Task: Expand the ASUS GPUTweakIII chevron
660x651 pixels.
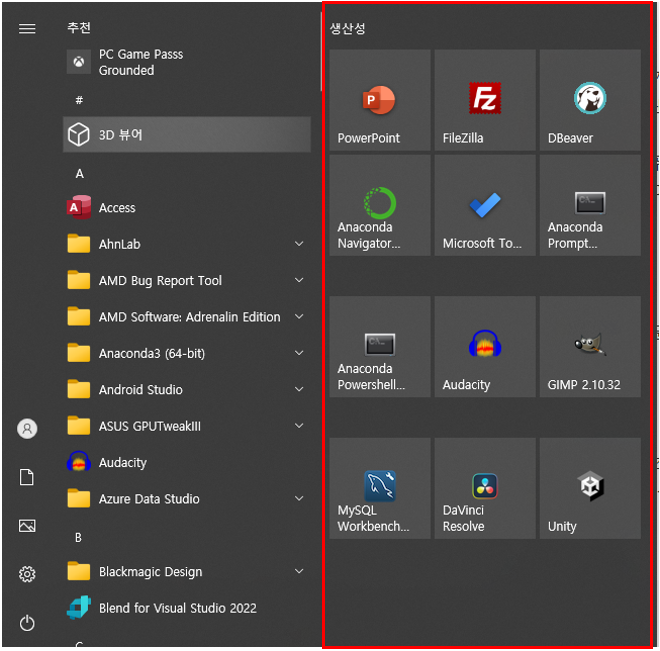Action: [299, 426]
